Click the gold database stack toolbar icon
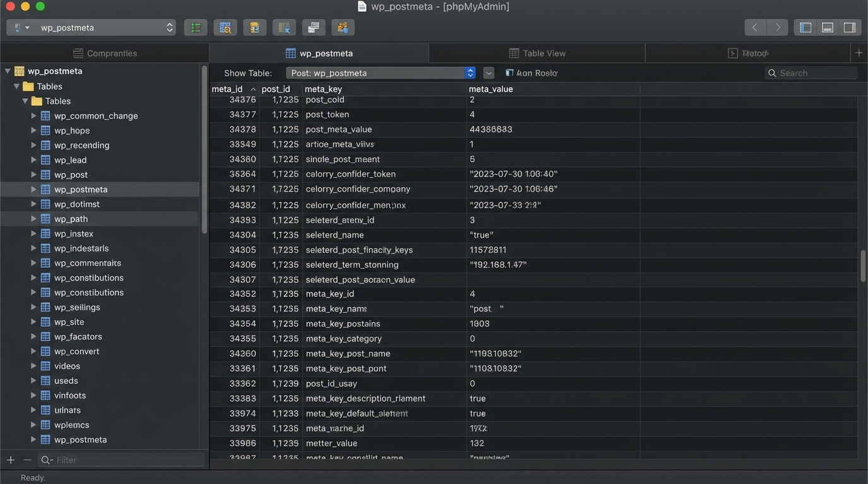 (x=254, y=28)
